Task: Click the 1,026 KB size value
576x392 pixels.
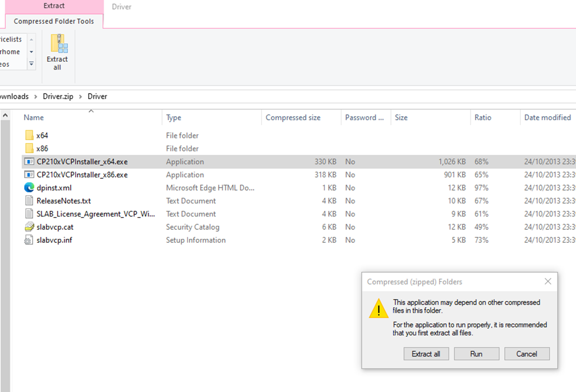Action: tap(452, 162)
